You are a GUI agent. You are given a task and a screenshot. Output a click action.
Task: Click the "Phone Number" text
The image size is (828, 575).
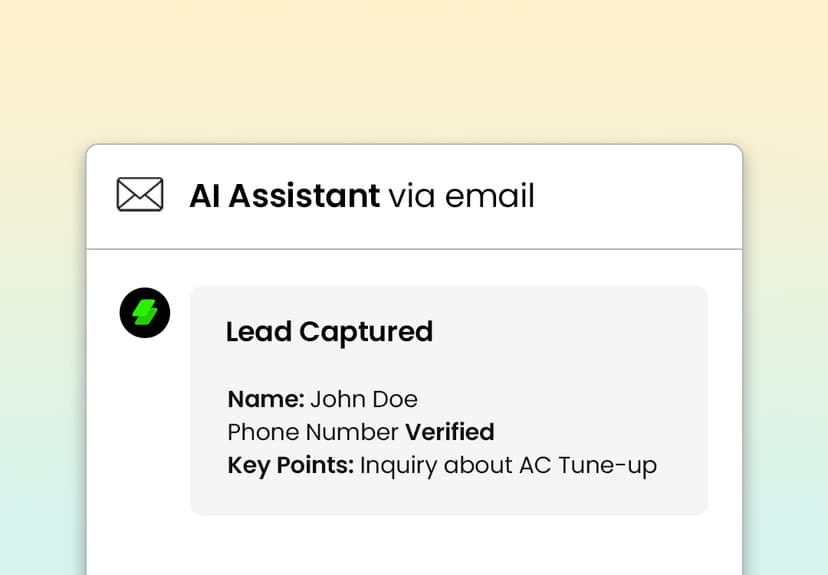tap(312, 432)
